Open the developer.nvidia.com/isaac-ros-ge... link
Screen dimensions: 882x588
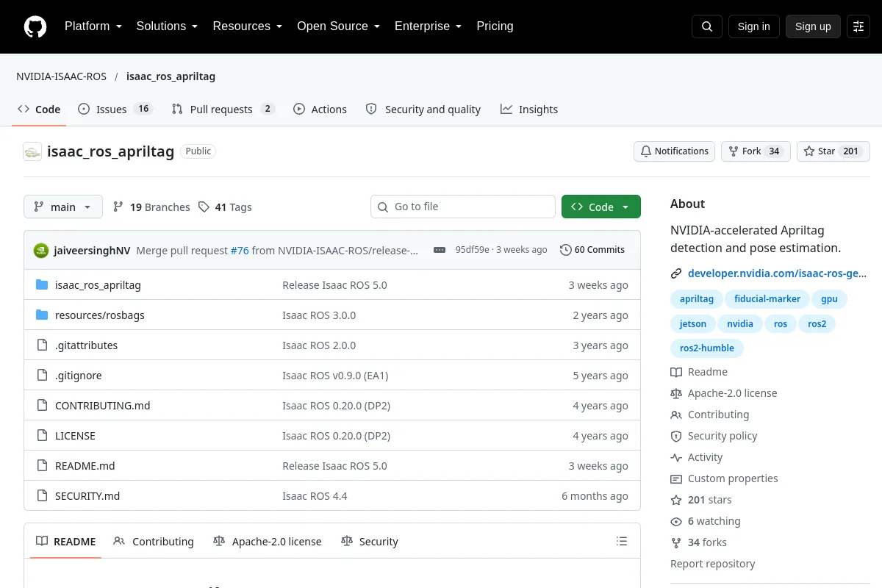[778, 273]
